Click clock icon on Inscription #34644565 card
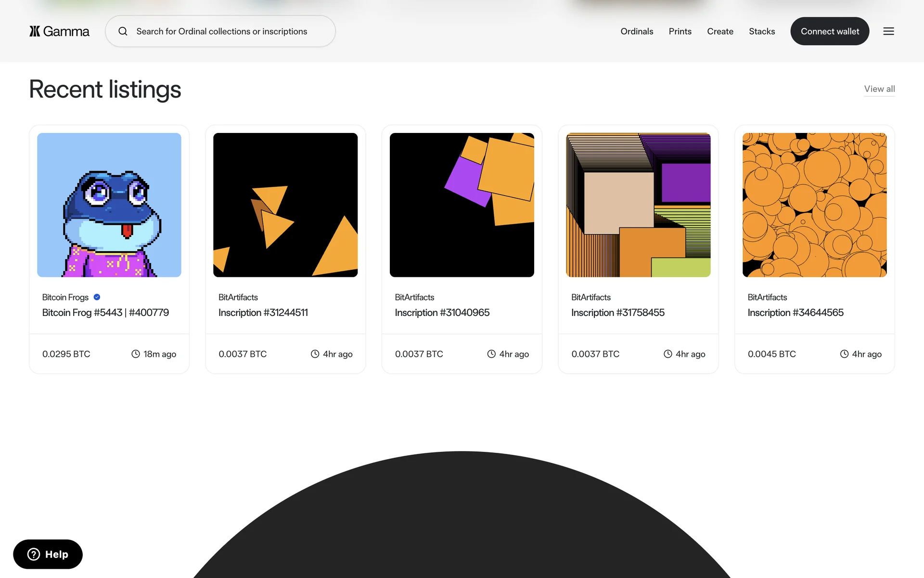The height and width of the screenshot is (578, 924). pyautogui.click(x=844, y=354)
